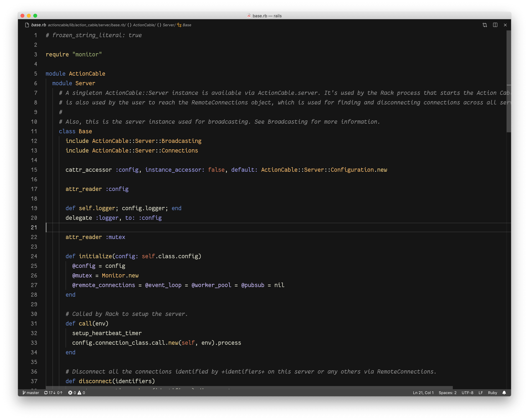Split the editor to the right

click(495, 25)
